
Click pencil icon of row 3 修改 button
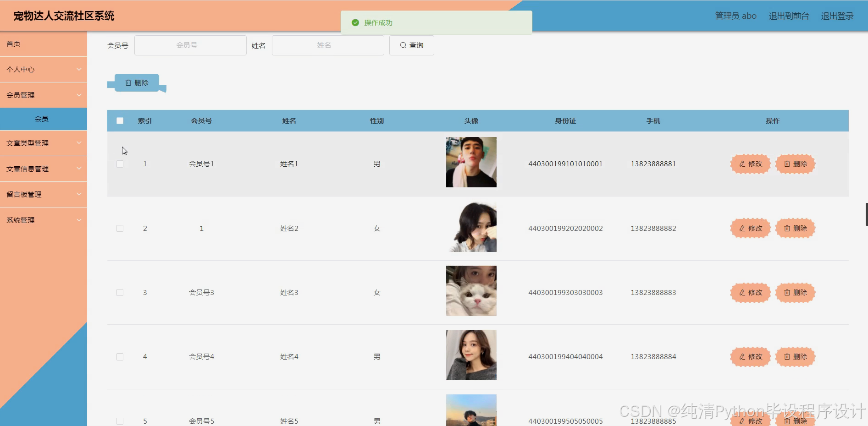point(742,293)
